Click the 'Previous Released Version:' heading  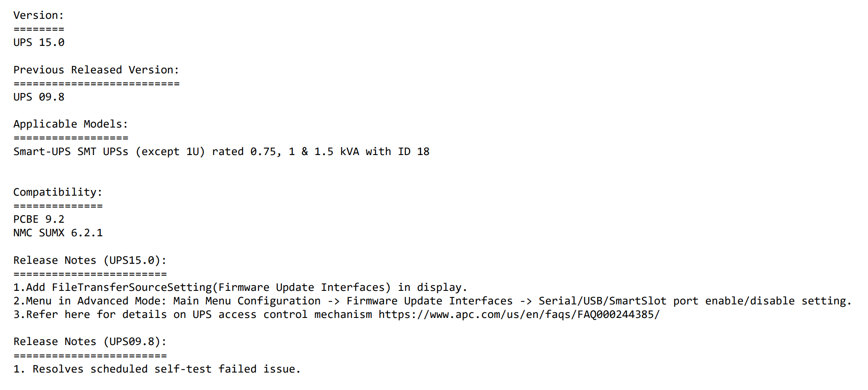coord(96,70)
